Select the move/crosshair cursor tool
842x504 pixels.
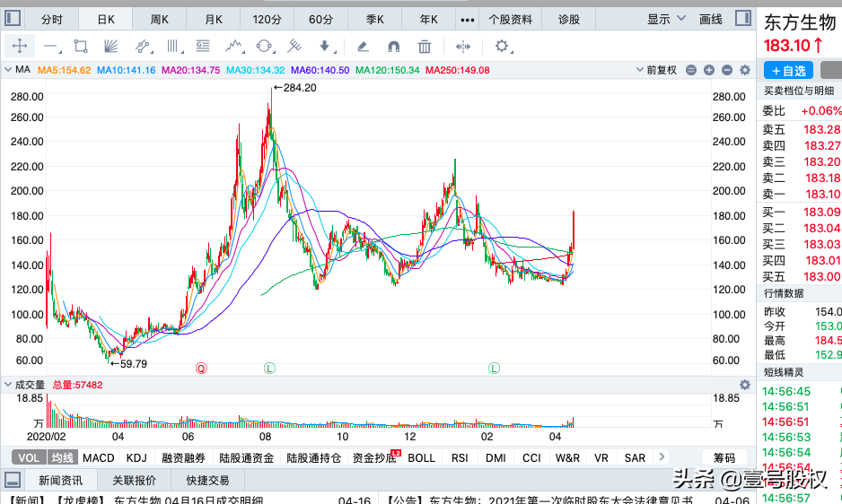20,46
